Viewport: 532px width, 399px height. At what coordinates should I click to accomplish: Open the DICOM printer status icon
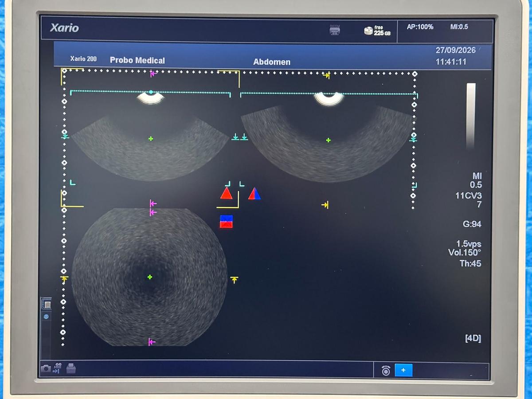[335, 30]
